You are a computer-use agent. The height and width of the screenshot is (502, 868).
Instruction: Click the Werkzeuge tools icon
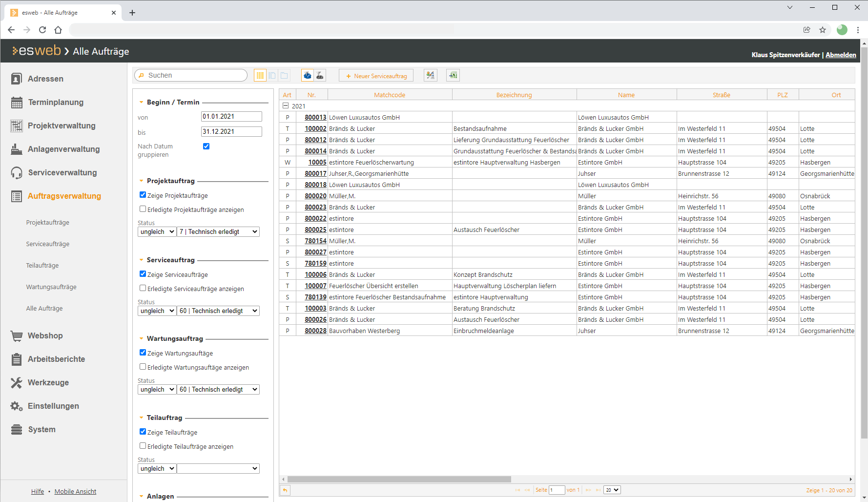(17, 383)
